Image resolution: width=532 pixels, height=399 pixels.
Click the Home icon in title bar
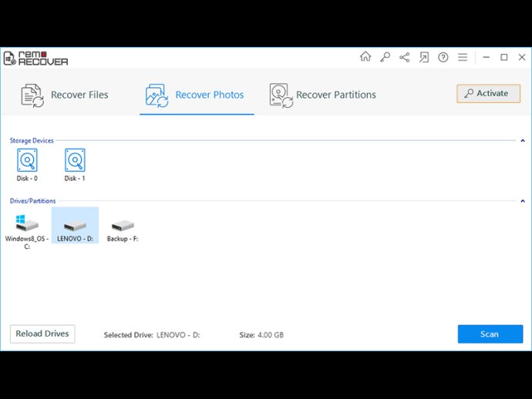coord(365,56)
